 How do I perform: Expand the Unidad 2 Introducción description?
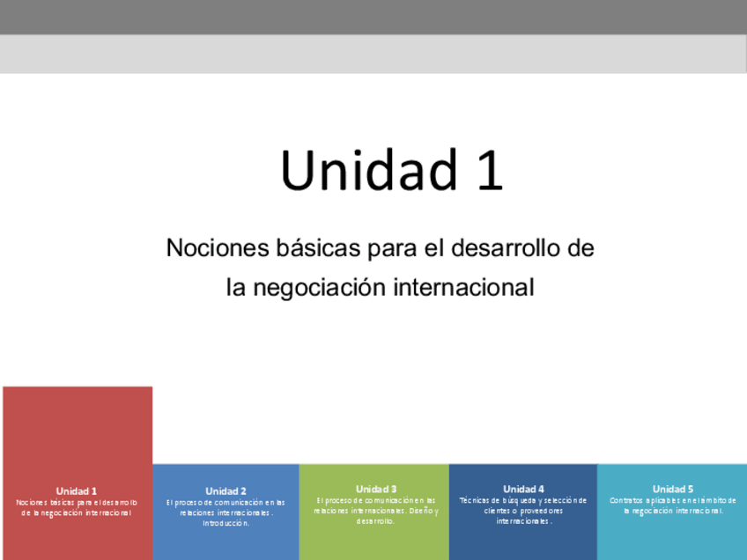coord(226,519)
